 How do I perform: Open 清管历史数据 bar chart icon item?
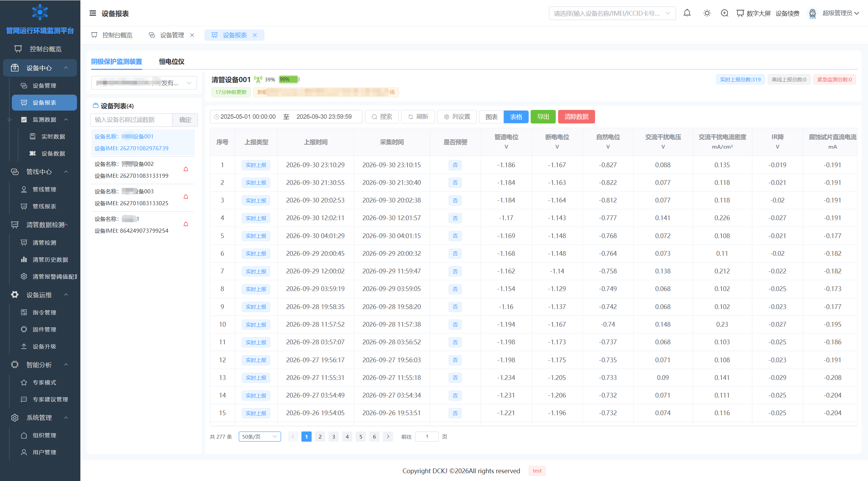pyautogui.click(x=44, y=259)
